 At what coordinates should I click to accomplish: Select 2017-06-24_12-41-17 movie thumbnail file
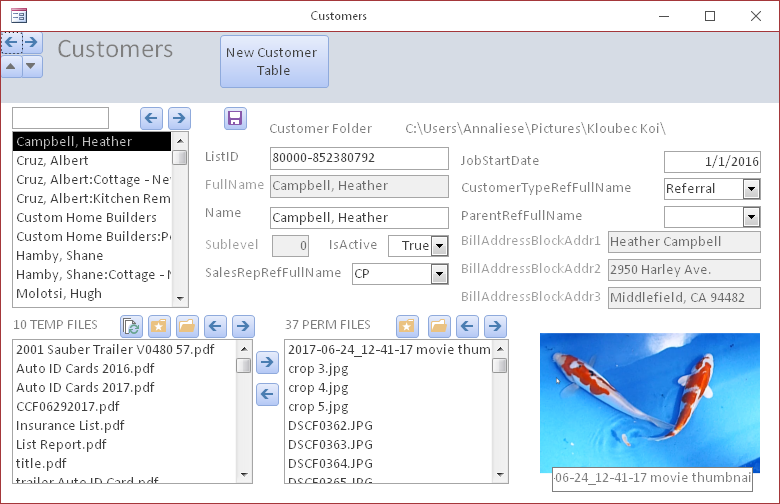pyautogui.click(x=389, y=350)
